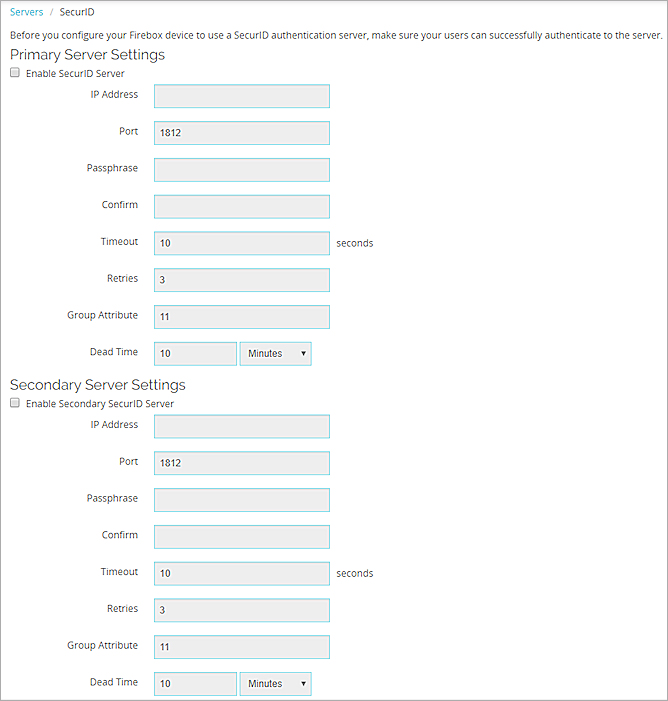Click primary Group Attribute field
Viewport: 668px width, 701px height.
click(241, 317)
